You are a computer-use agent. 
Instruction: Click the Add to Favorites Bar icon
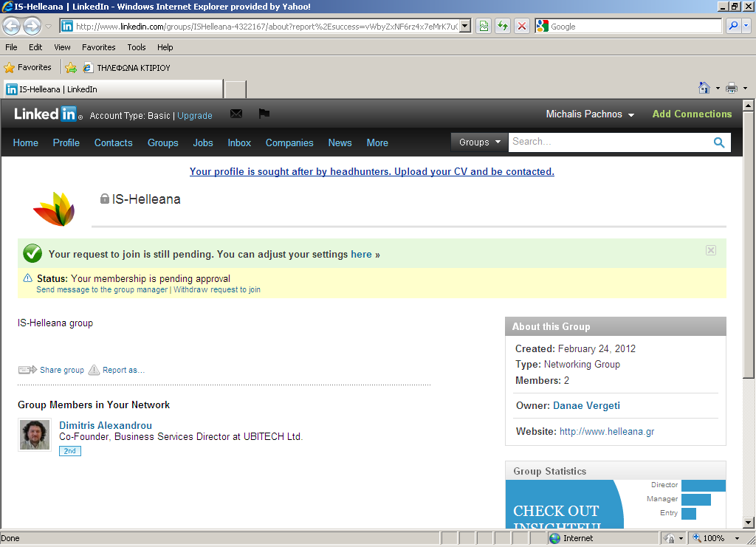click(x=71, y=67)
